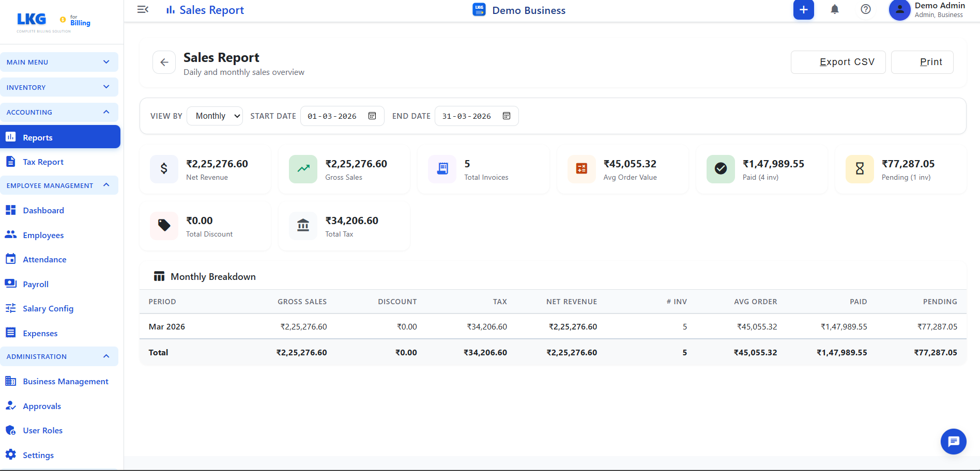Viewport: 980px width, 471px height.
Task: Click the Demo Business logo icon
Action: pos(479,10)
